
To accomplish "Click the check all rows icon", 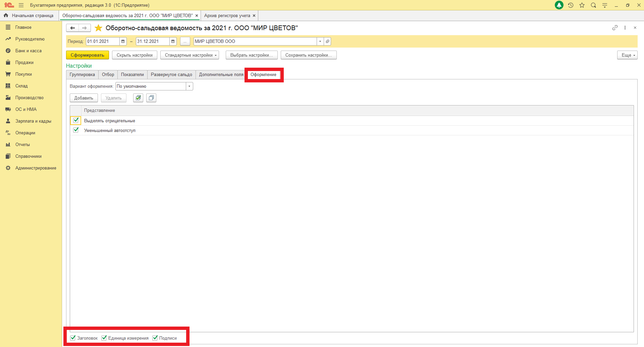I will (x=138, y=98).
